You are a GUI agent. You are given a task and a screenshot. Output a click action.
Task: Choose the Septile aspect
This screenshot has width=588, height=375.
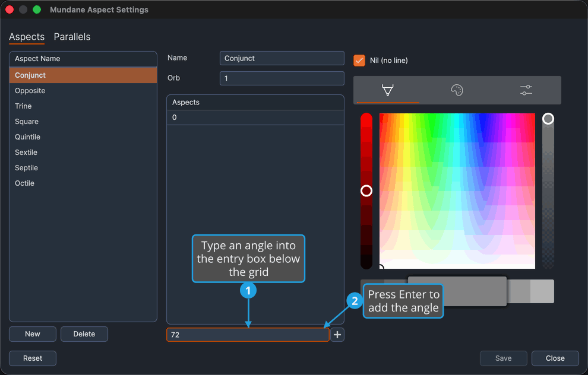pos(83,167)
